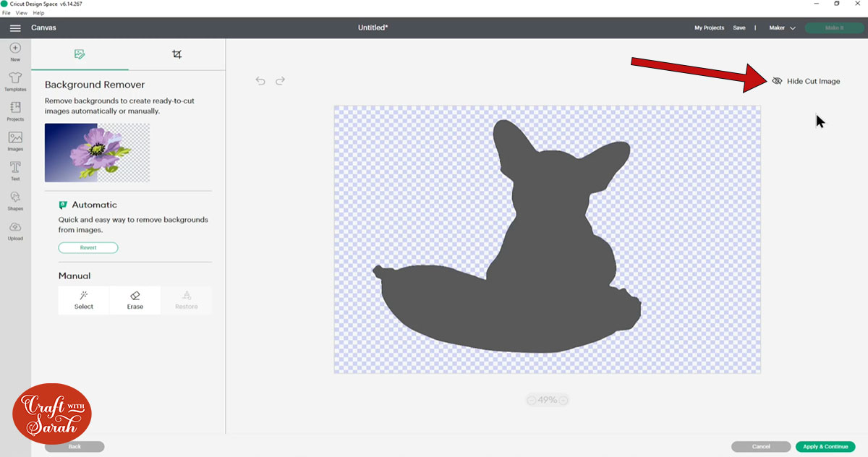Open the File menu
Viewport: 868px width, 457px height.
click(7, 13)
